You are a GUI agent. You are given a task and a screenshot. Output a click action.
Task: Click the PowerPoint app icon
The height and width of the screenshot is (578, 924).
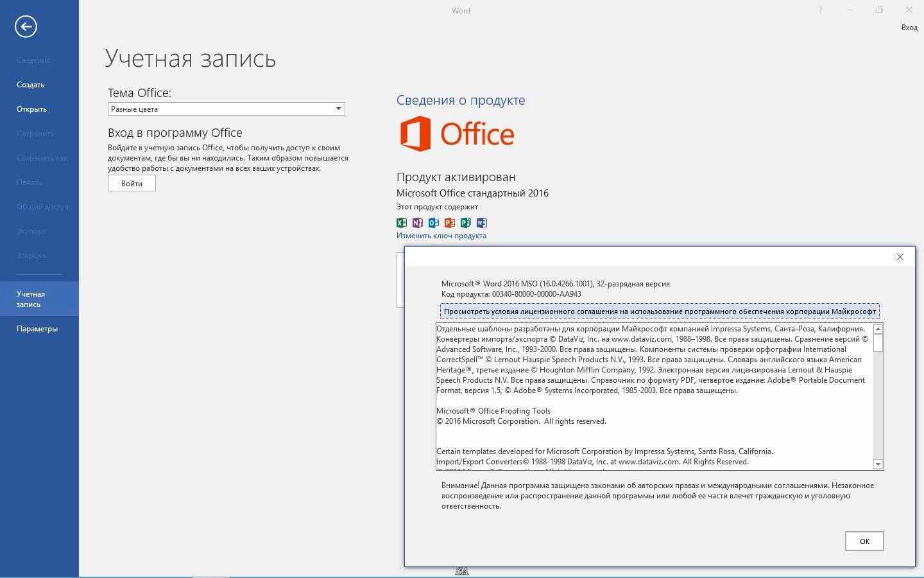pyautogui.click(x=449, y=223)
